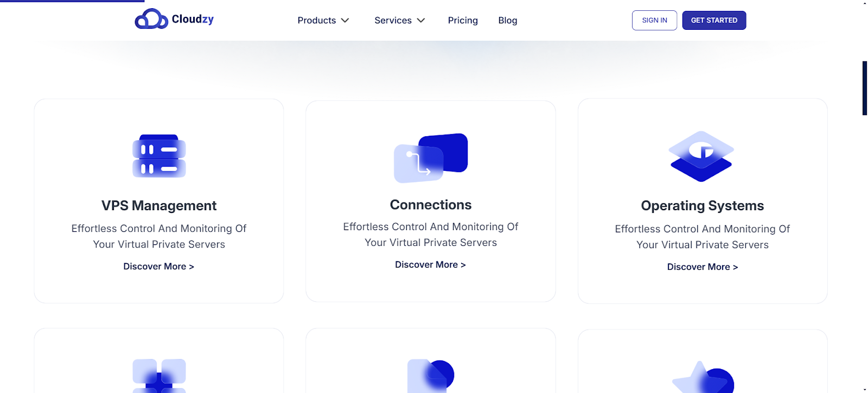Open the Services menu
This screenshot has width=868, height=393.
(393, 21)
